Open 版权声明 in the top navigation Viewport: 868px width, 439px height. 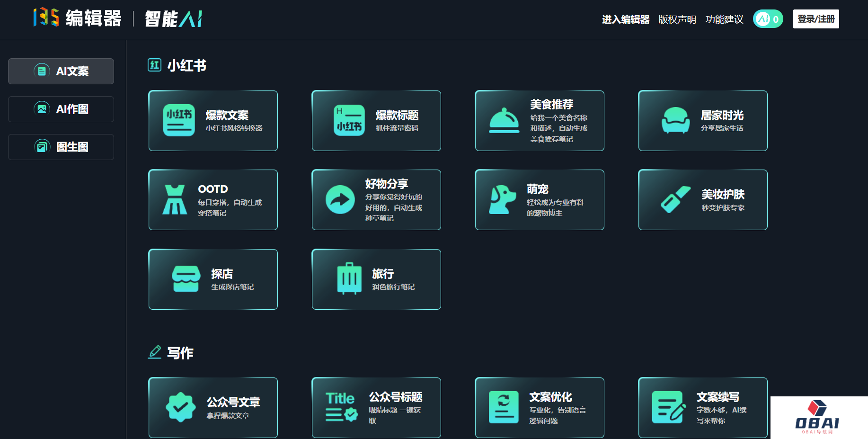(x=677, y=19)
